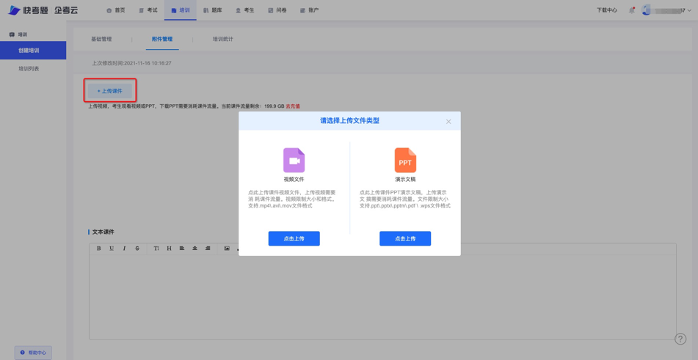Open 下载中心 download center
This screenshot has height=360, width=698.
pos(607,10)
